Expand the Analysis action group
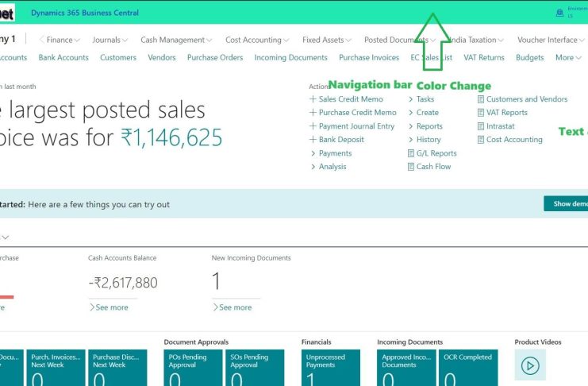 tap(329, 166)
